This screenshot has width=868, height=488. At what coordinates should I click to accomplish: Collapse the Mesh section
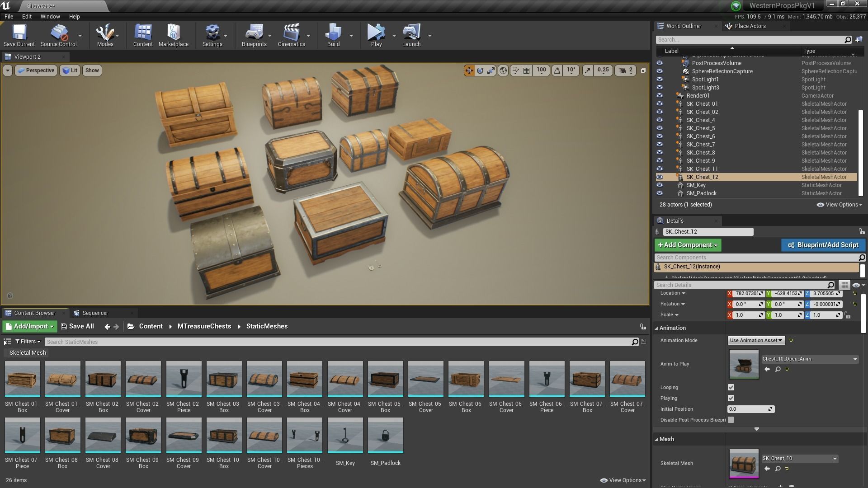tap(656, 439)
